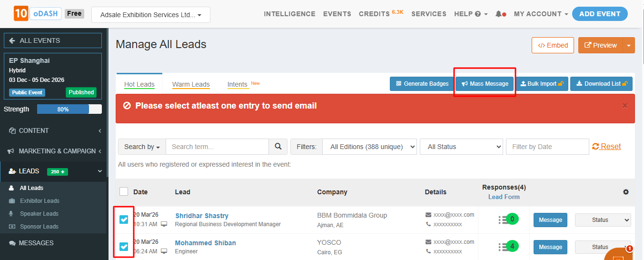Uncheck Shridhar Shastry's lead checkbox
Image resolution: width=644 pixels, height=260 pixels.
124,220
